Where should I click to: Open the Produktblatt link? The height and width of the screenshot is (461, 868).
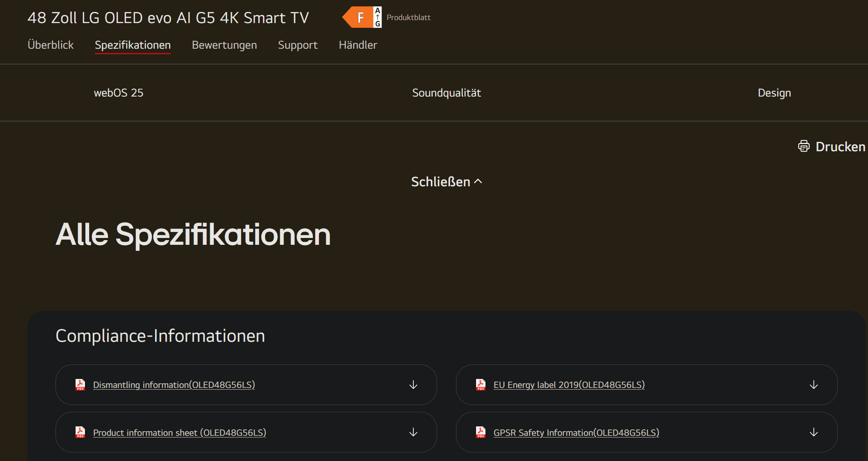(x=408, y=18)
